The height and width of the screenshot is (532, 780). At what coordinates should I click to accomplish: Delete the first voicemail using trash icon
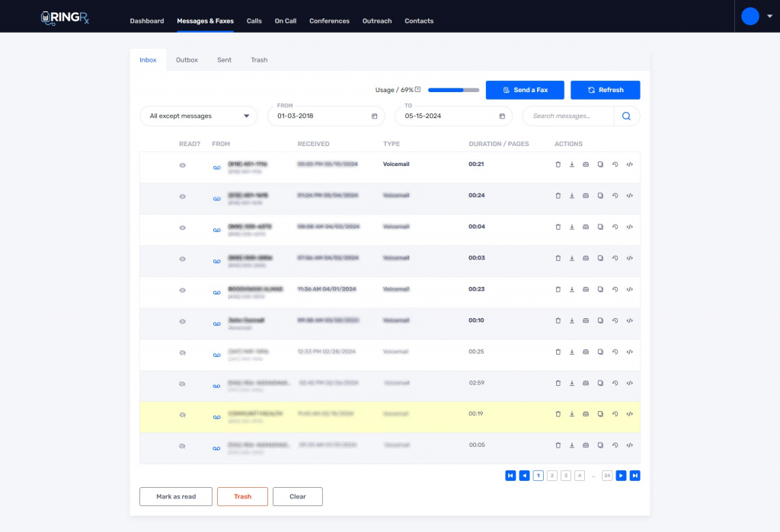(558, 165)
